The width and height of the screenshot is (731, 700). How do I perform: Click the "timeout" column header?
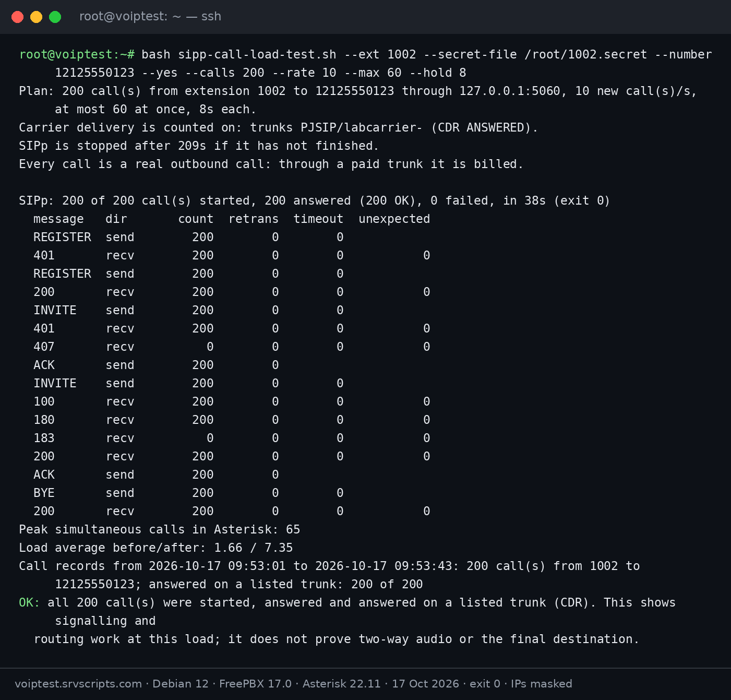[318, 219]
